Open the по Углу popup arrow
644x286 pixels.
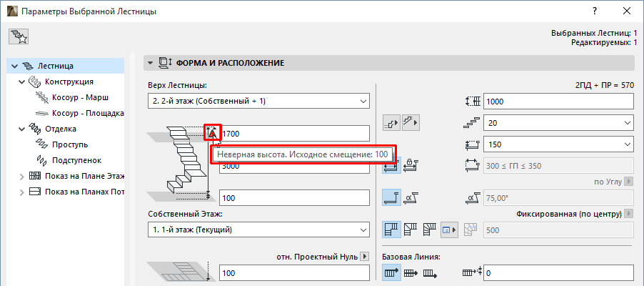(x=628, y=182)
